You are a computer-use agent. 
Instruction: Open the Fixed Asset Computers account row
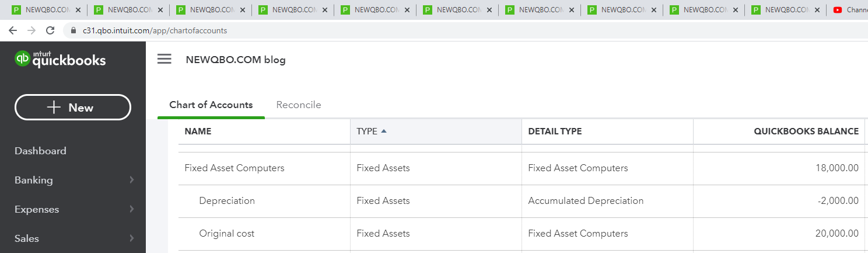[x=235, y=168]
